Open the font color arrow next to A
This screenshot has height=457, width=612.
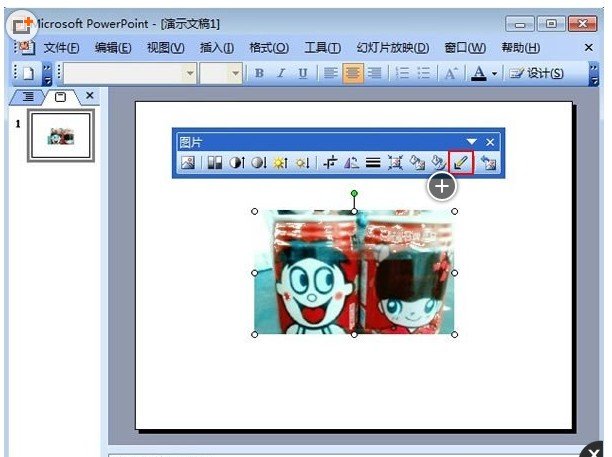tap(494, 73)
